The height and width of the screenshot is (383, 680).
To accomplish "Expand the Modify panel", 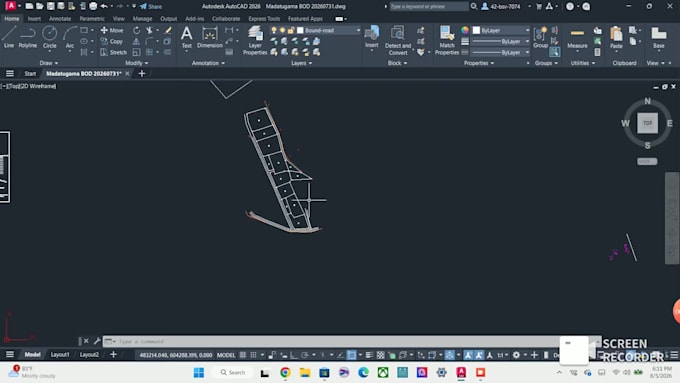I will [137, 63].
